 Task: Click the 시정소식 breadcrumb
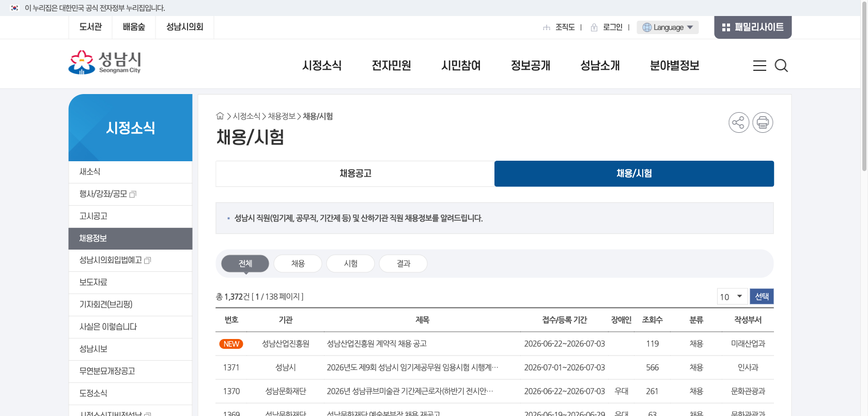pos(246,116)
